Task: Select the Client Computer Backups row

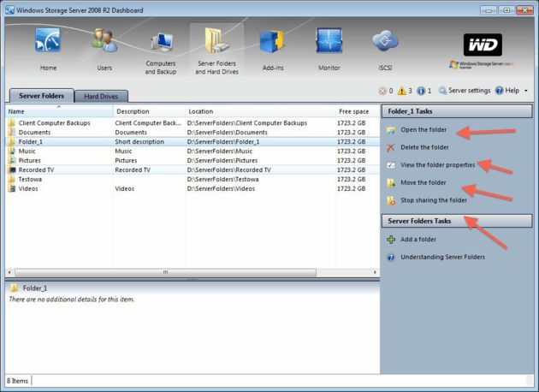Action: click(192, 122)
